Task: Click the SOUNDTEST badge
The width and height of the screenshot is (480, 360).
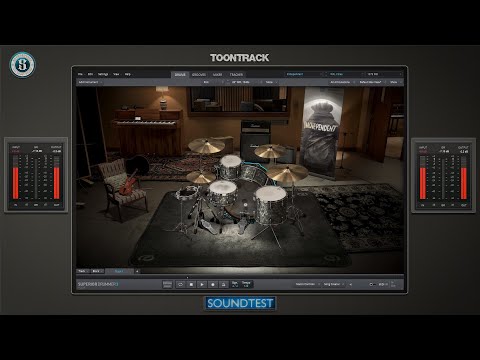Action: (240, 303)
